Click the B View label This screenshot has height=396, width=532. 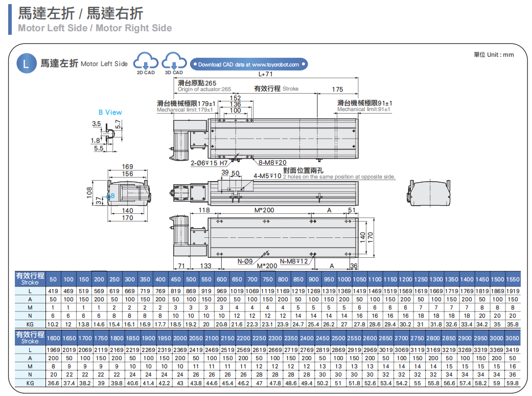tap(110, 112)
